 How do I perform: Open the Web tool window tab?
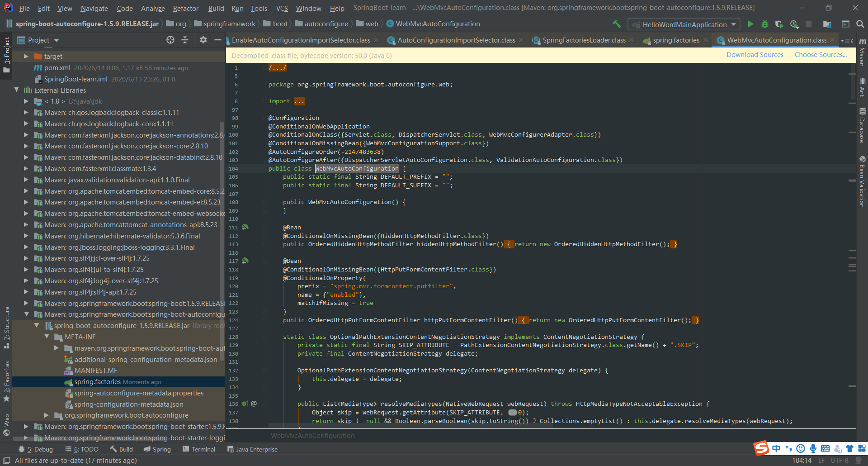7,425
